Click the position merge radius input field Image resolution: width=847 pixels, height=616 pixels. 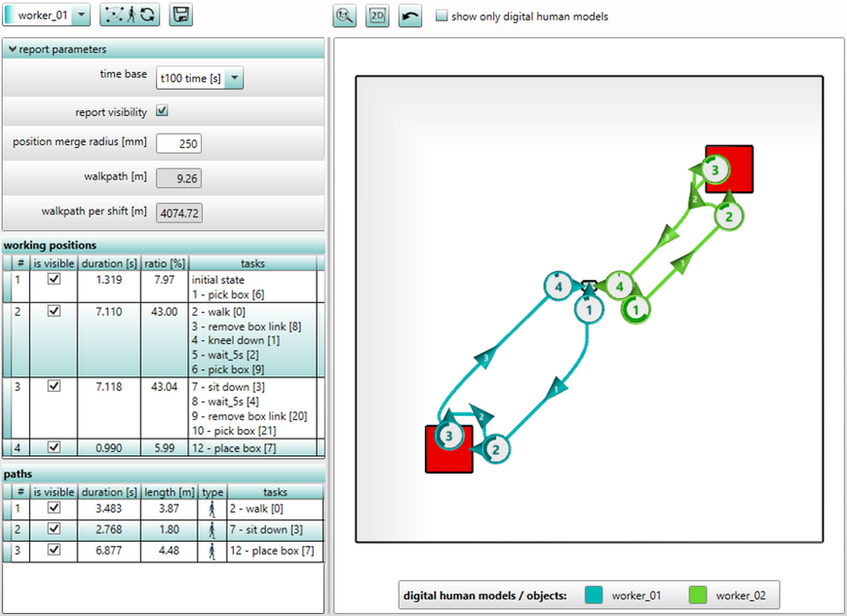pyautogui.click(x=178, y=143)
